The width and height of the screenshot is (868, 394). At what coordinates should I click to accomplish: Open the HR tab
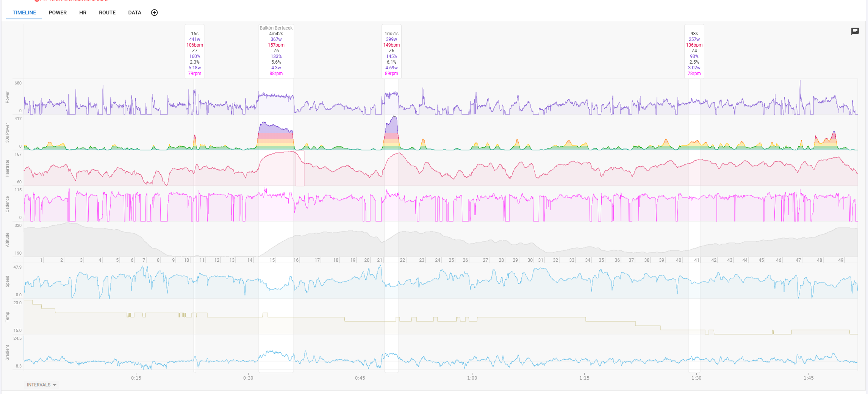click(x=83, y=13)
